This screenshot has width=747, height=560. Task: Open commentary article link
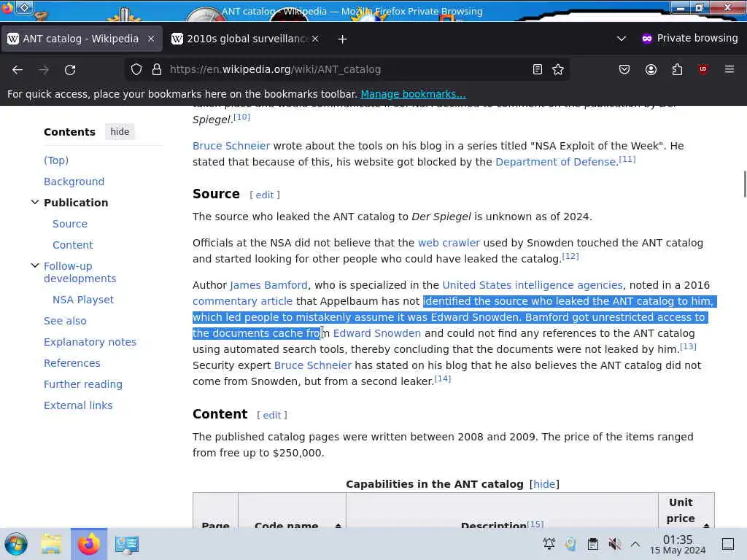tap(242, 301)
